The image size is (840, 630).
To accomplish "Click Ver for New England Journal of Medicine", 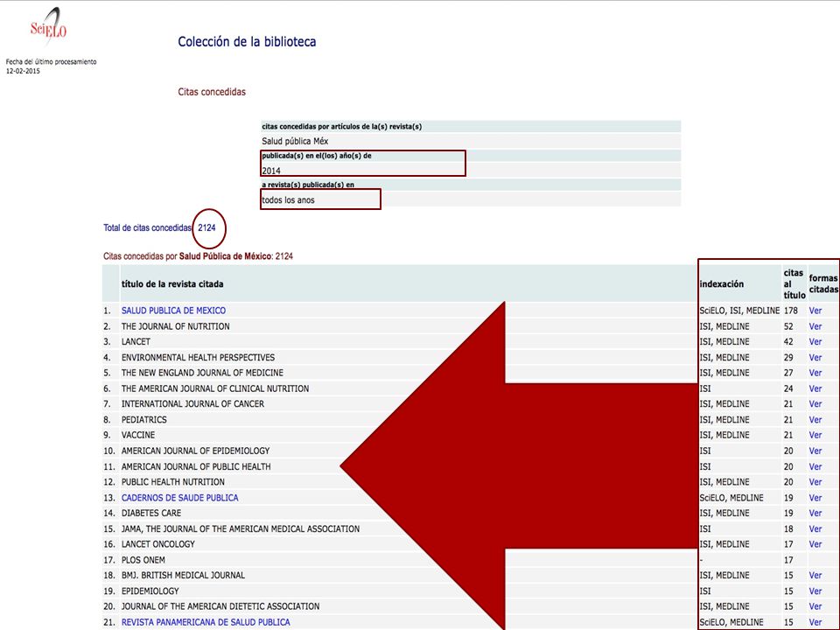I will tap(815, 373).
